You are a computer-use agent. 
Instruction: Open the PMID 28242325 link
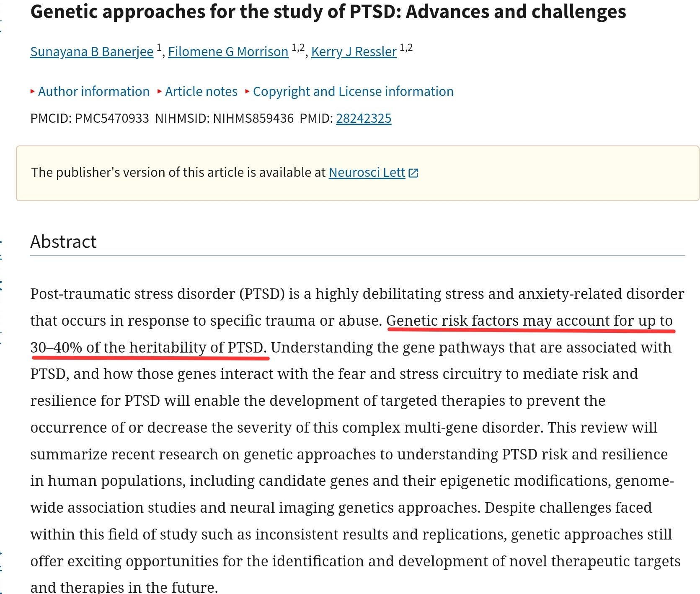click(x=363, y=118)
